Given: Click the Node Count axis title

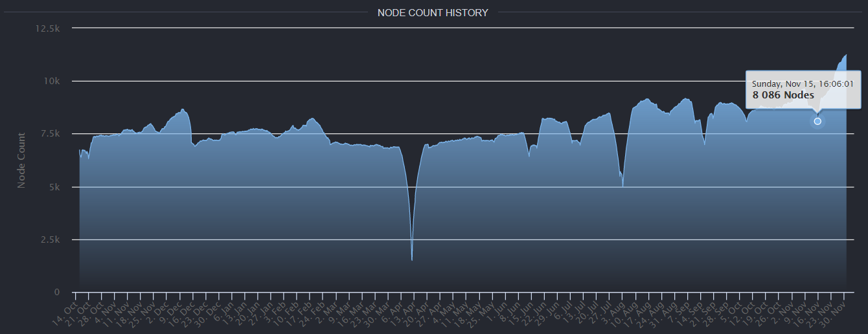Looking at the screenshot, I should coord(21,160).
